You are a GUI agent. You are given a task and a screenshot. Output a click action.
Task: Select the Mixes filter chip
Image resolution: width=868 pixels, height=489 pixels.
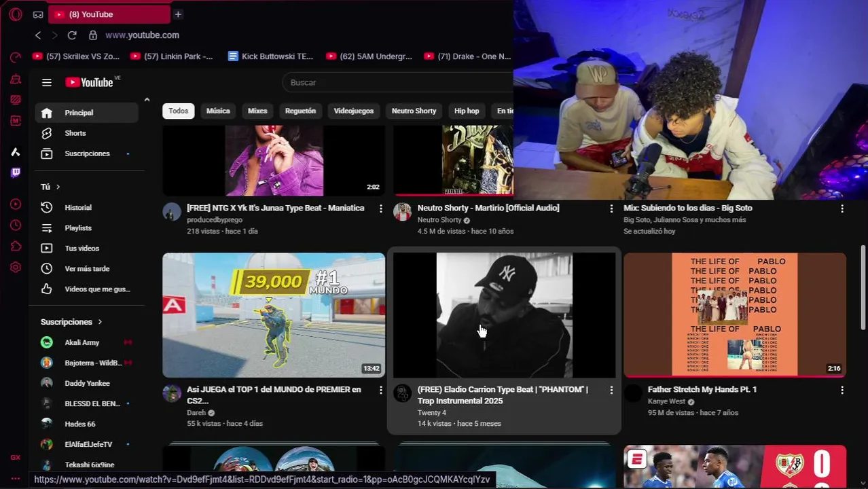[x=257, y=111]
